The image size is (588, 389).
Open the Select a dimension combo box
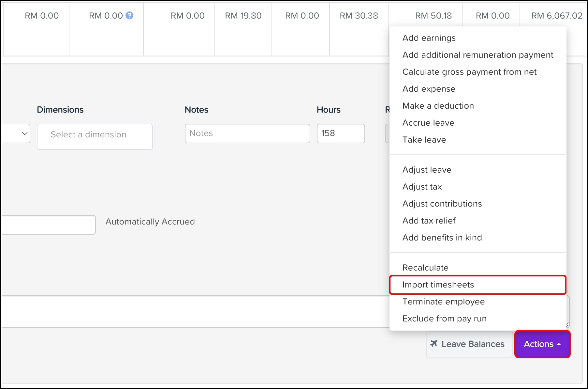click(x=95, y=136)
